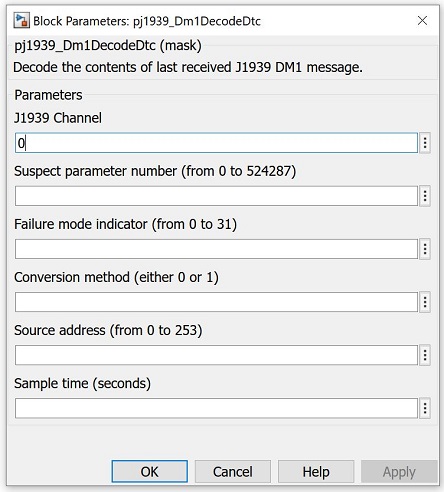Click the Suspect parameter number input field
Viewport: 444px width, 492px height.
216,196
